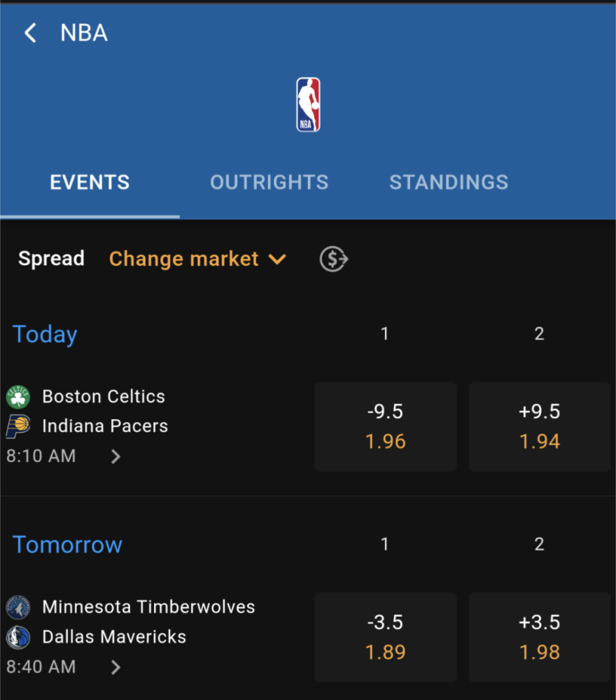This screenshot has width=616, height=700.
Task: Select the Events tab
Action: pyautogui.click(x=90, y=182)
